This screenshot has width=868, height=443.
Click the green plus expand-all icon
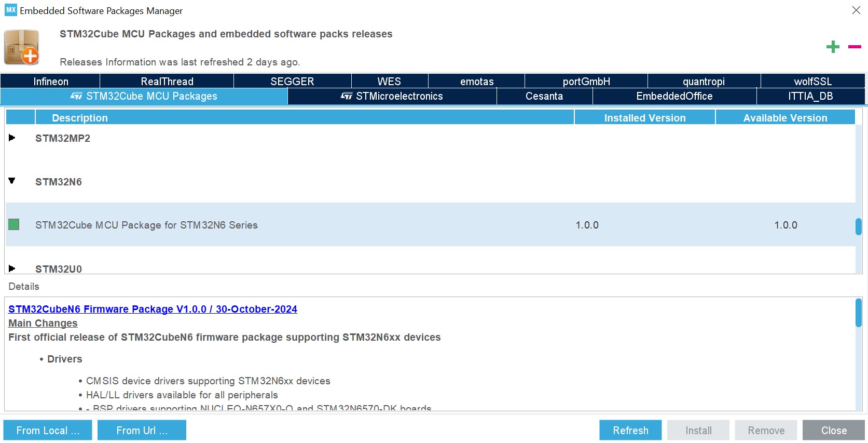(833, 47)
